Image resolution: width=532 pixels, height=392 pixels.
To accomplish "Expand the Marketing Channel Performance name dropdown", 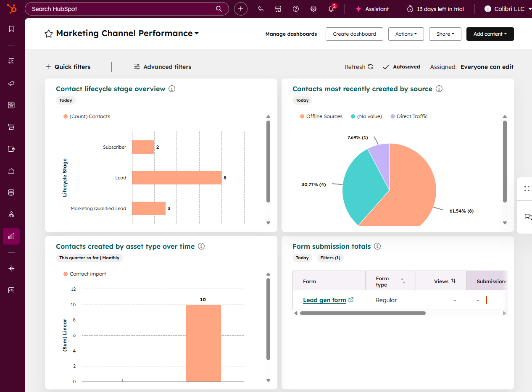I will (197, 33).
